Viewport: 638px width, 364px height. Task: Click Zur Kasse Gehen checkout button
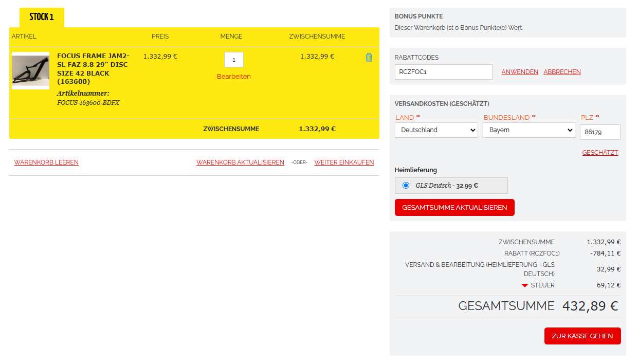click(x=582, y=336)
